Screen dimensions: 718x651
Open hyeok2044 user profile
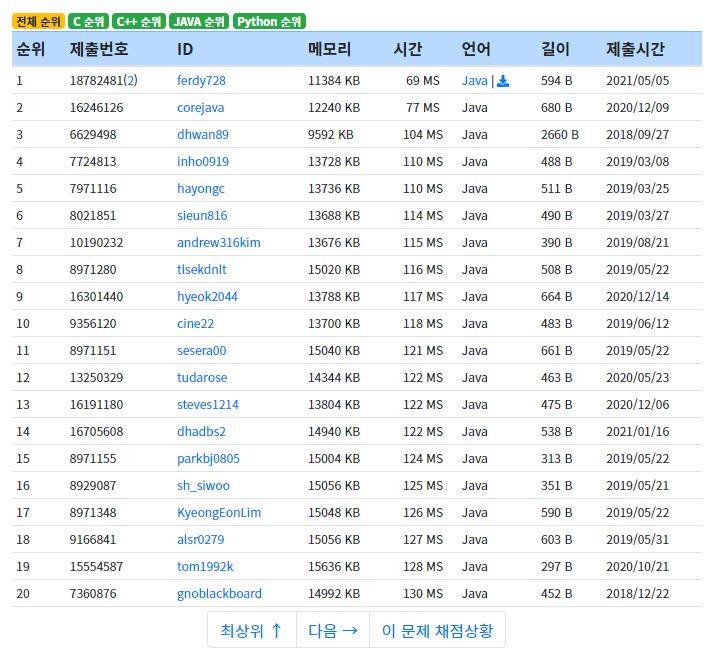(x=207, y=297)
